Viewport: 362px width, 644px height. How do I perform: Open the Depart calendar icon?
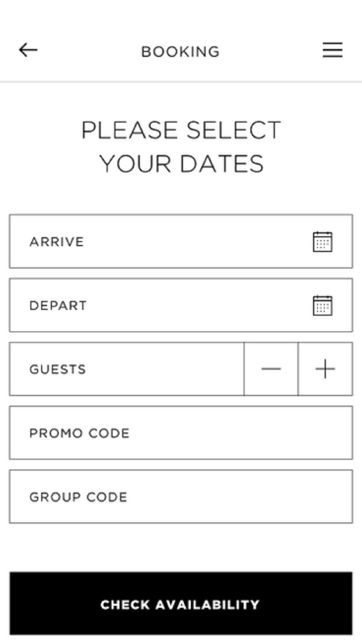pos(322,305)
